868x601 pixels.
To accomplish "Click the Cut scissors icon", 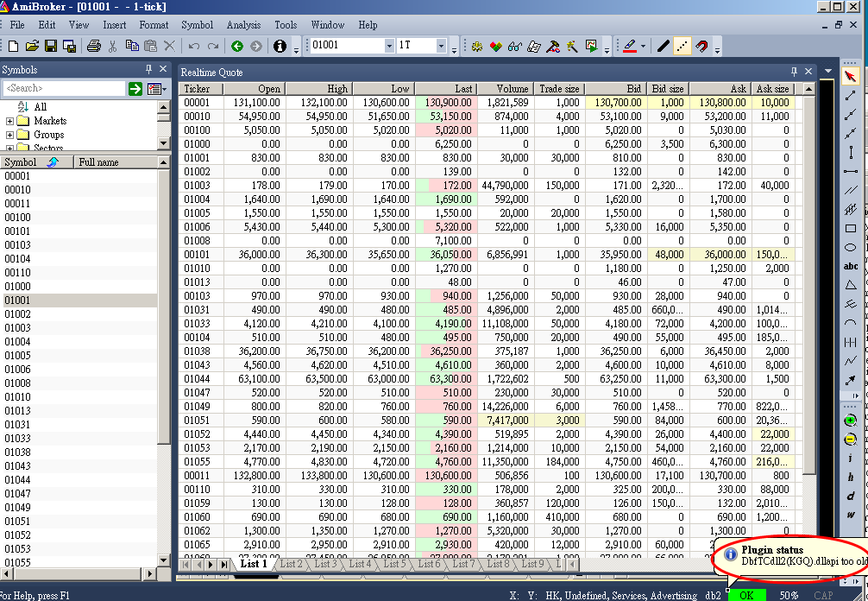I will 113,46.
